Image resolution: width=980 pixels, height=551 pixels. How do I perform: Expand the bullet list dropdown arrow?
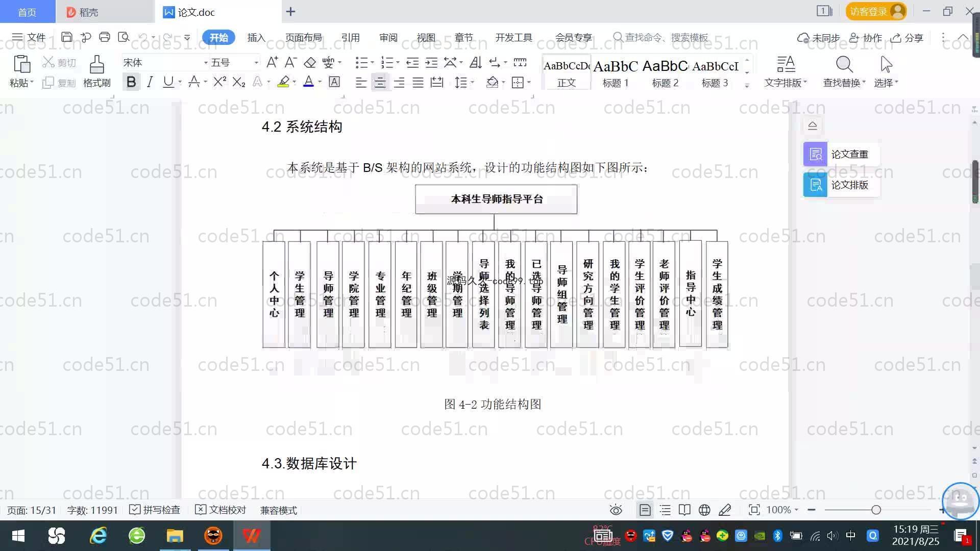(x=372, y=63)
